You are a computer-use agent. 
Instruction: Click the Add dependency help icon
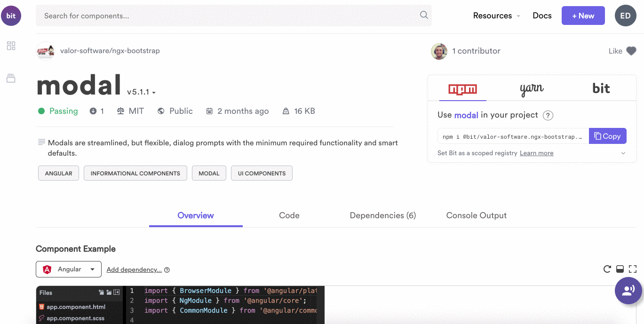pos(167,270)
